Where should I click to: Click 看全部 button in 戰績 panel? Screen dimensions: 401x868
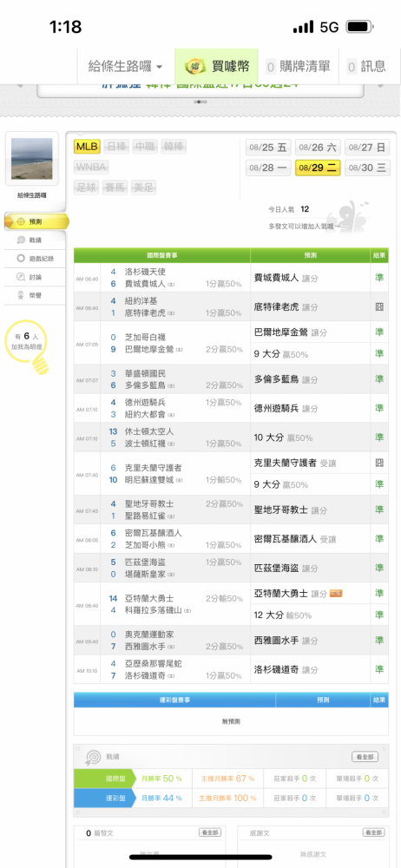365,757
